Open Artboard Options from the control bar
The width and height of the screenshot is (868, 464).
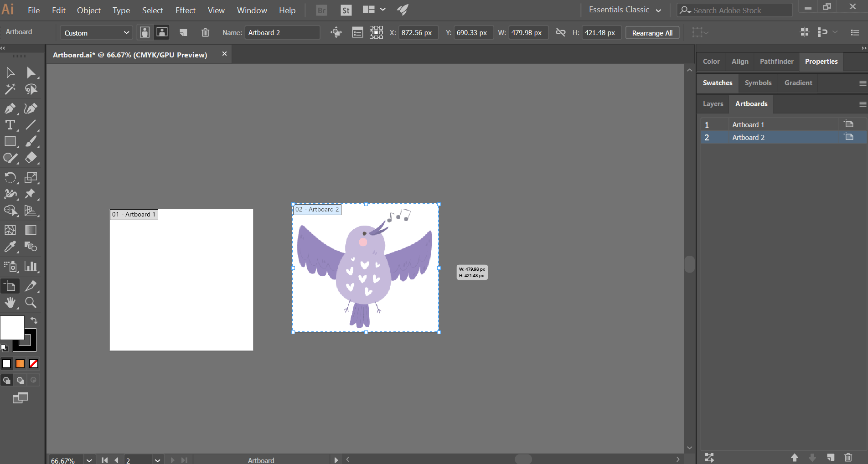coord(357,32)
